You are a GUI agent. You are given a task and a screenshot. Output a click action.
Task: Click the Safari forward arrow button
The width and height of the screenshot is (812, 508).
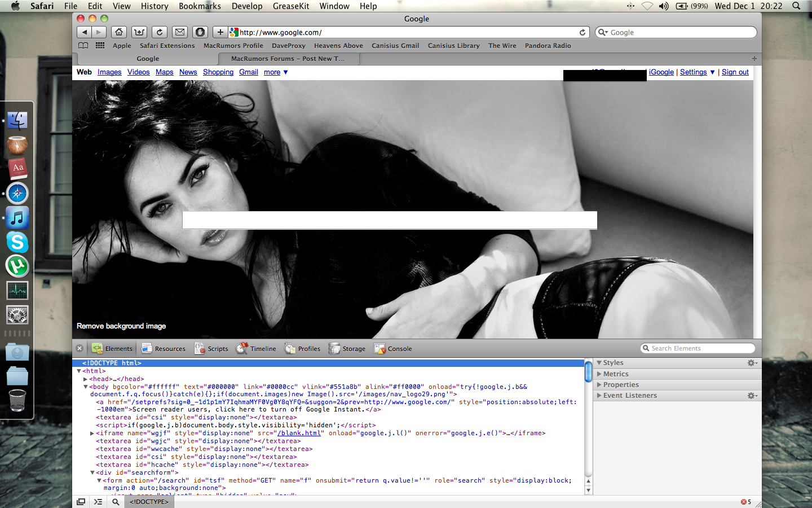click(99, 32)
